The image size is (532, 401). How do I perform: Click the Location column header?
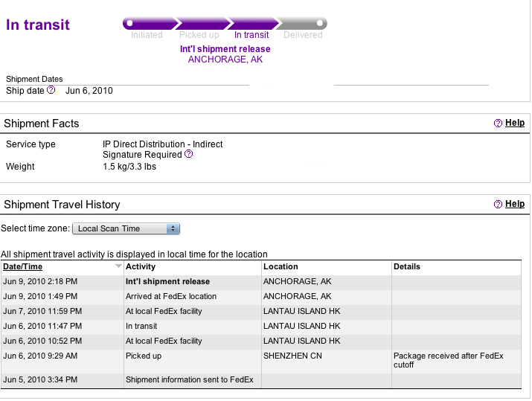(281, 266)
